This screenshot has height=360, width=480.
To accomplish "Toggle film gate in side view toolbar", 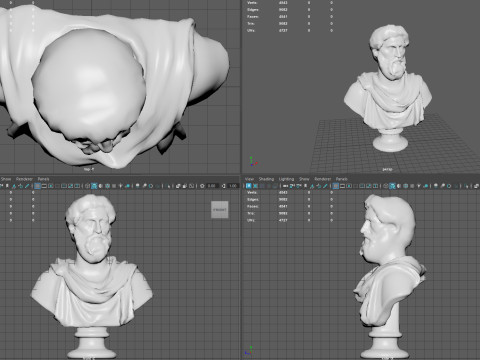I will click(342, 186).
